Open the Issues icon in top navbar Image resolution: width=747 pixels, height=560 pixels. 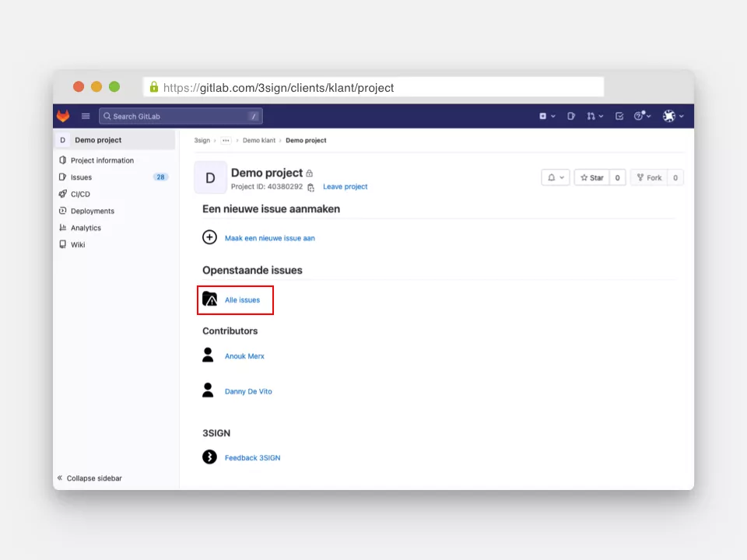click(x=571, y=116)
